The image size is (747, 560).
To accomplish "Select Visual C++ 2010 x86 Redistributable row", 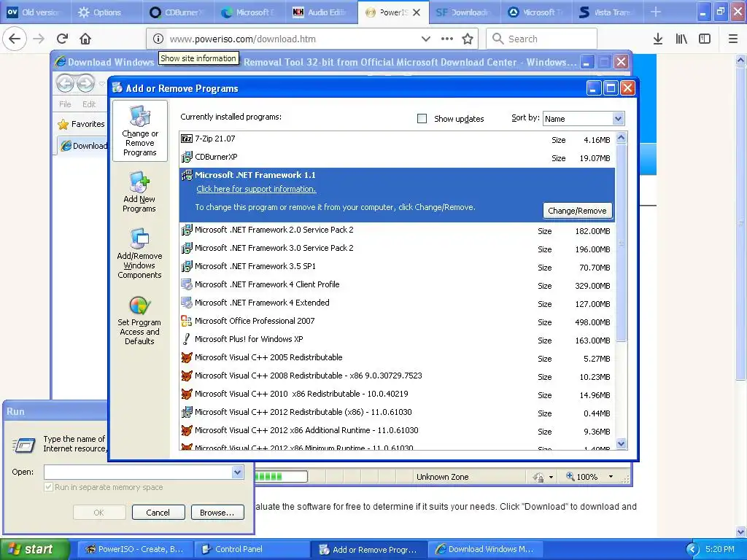I will pyautogui.click(x=397, y=394).
